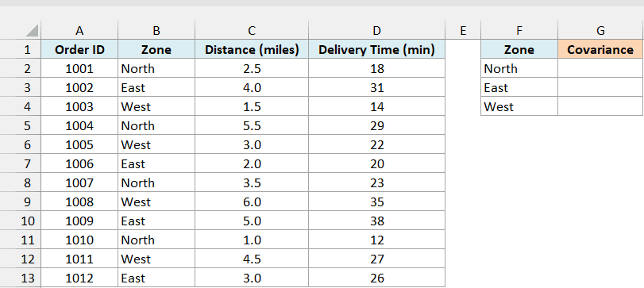Click the Zone header cell in column B
644x288 pixels.
click(156, 50)
